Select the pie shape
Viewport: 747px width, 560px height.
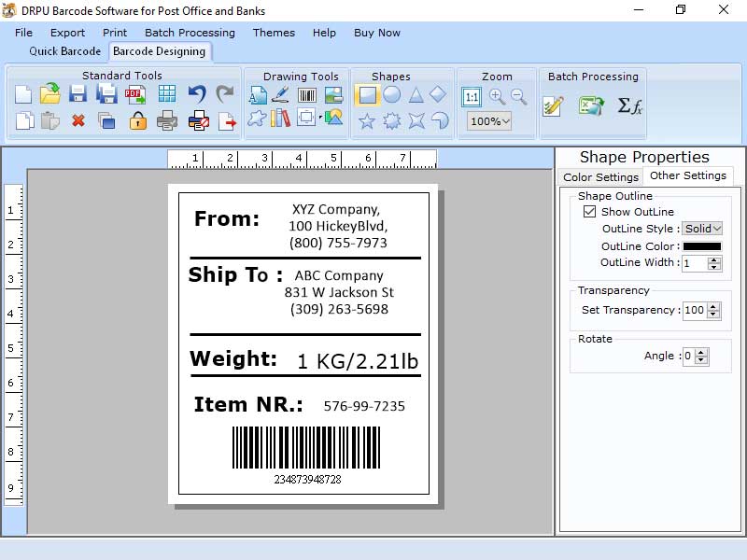tap(440, 120)
